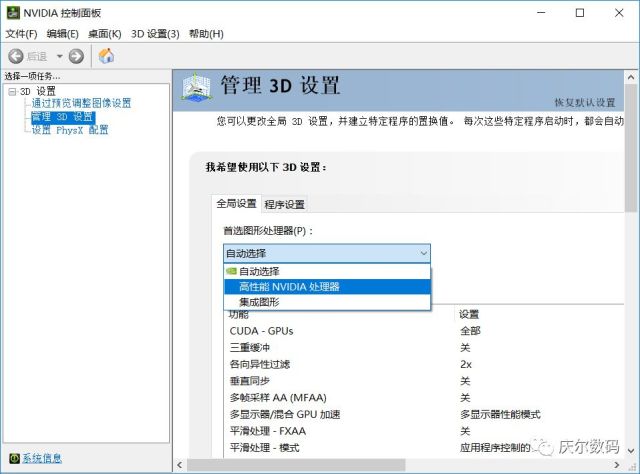Click horizontal scrollbar left arrow

[180, 465]
